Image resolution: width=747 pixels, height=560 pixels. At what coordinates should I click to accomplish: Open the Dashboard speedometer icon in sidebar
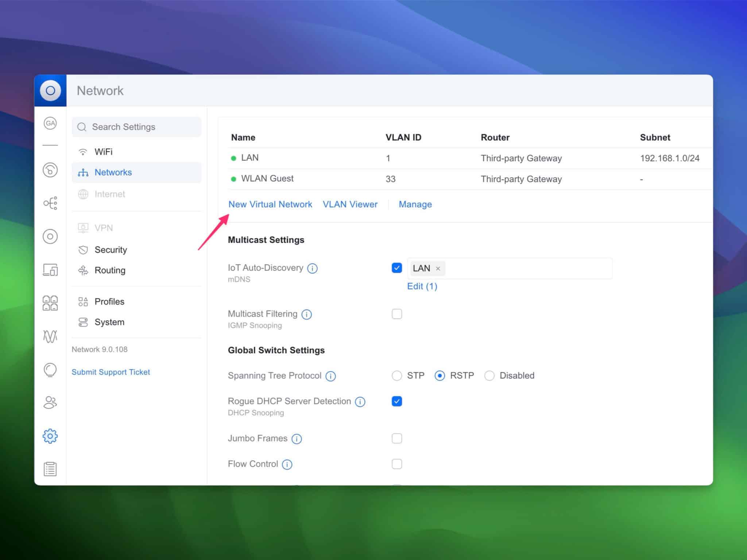point(50,170)
